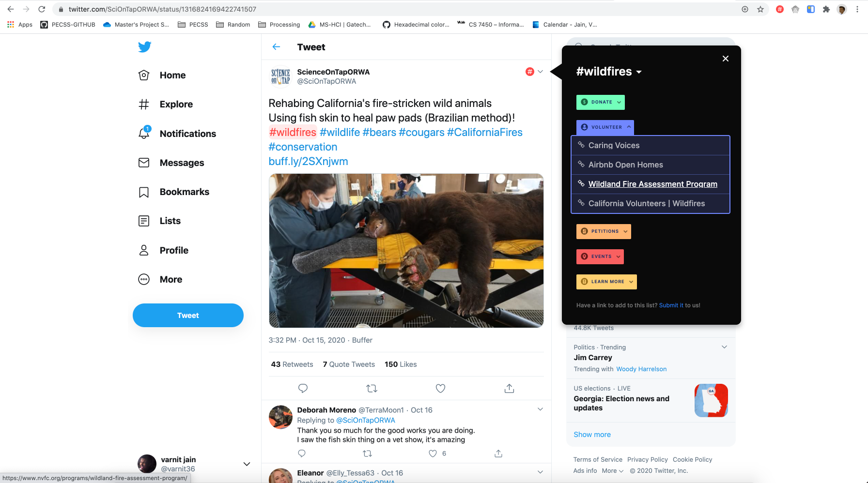The height and width of the screenshot is (483, 868).
Task: Share the main tweet
Action: pos(509,388)
